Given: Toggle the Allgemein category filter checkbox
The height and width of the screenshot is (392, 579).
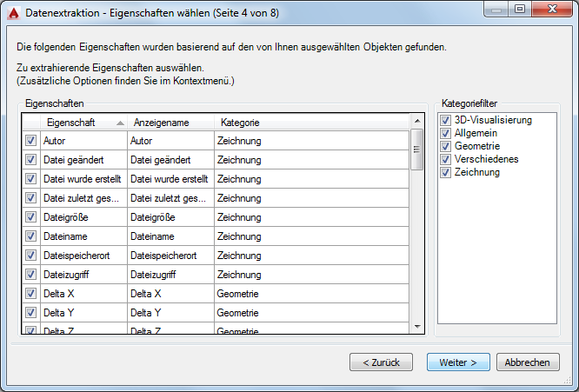Looking at the screenshot, I should point(447,133).
